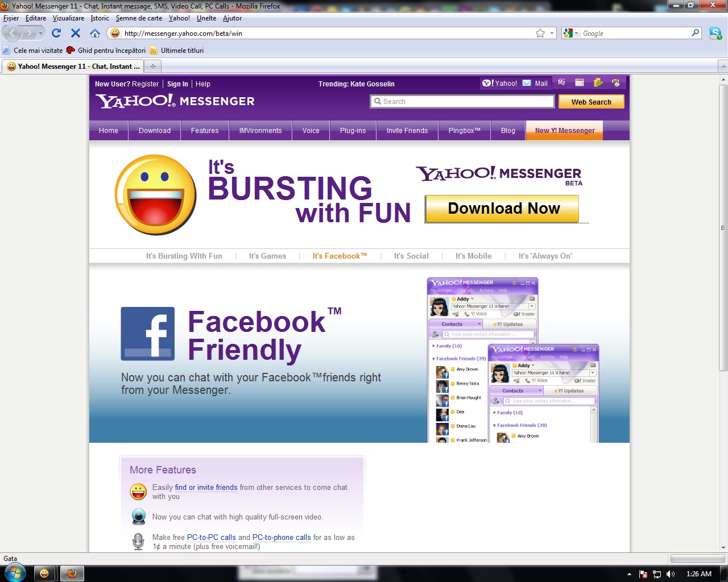Click the smiley site icon in address bar

(115, 34)
